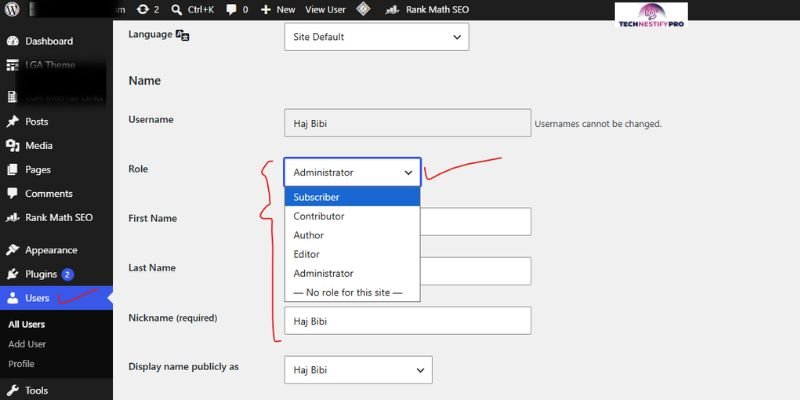This screenshot has height=400, width=800.
Task: Click the Users person icon
Action: click(12, 298)
